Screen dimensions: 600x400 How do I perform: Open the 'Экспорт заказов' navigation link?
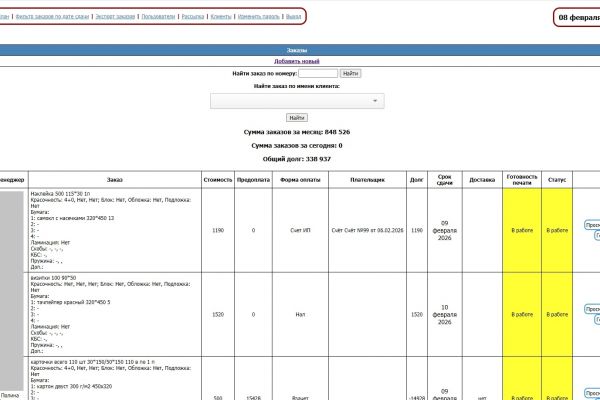115,16
